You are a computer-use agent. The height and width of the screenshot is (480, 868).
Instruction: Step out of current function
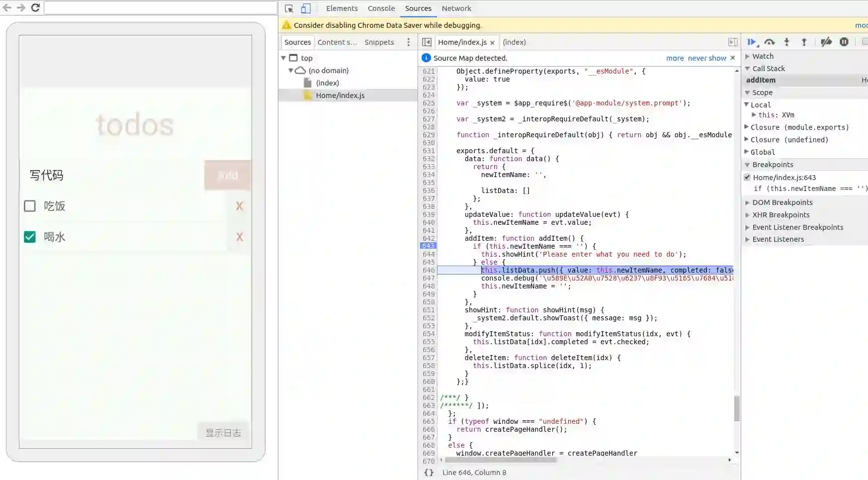coord(804,42)
